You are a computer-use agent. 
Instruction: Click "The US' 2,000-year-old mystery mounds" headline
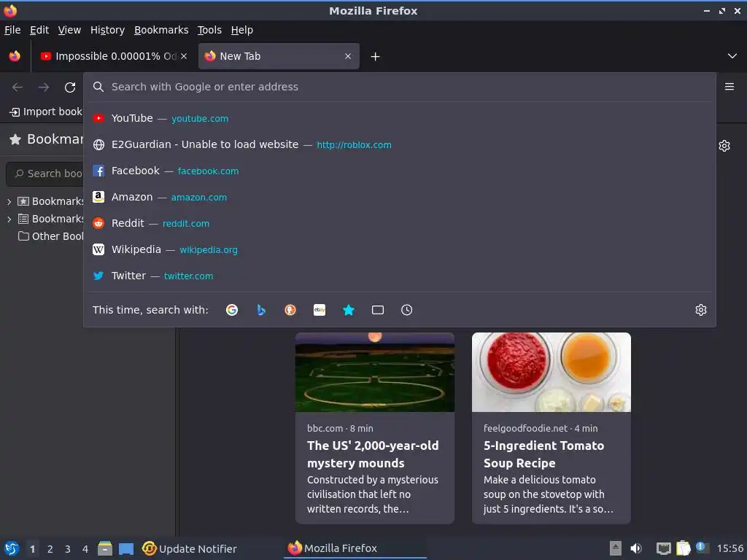coord(373,454)
